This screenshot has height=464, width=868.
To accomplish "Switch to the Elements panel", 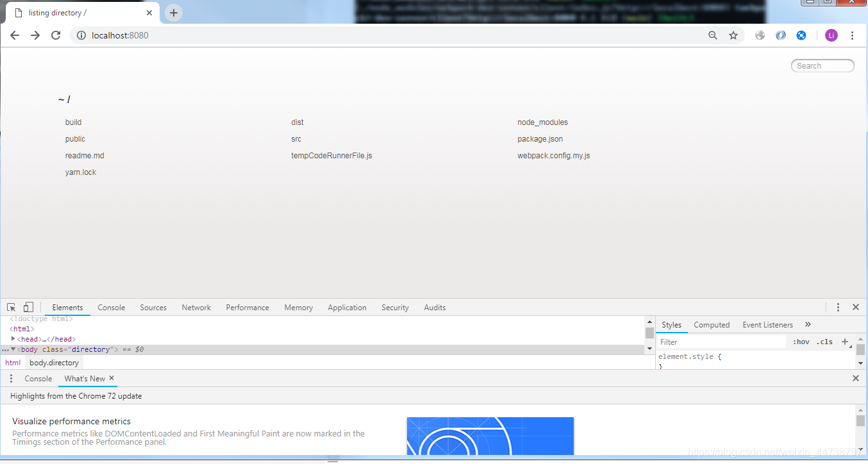I will (x=68, y=308).
